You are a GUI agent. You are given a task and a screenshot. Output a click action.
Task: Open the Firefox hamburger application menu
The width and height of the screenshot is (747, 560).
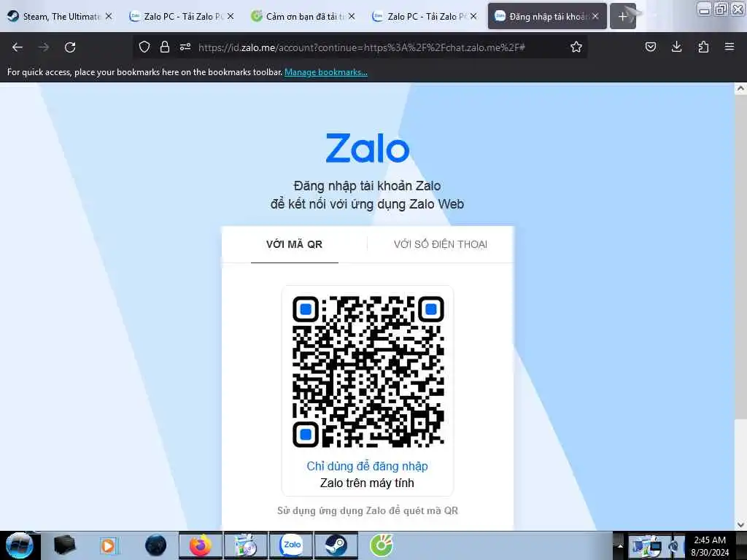tap(729, 47)
